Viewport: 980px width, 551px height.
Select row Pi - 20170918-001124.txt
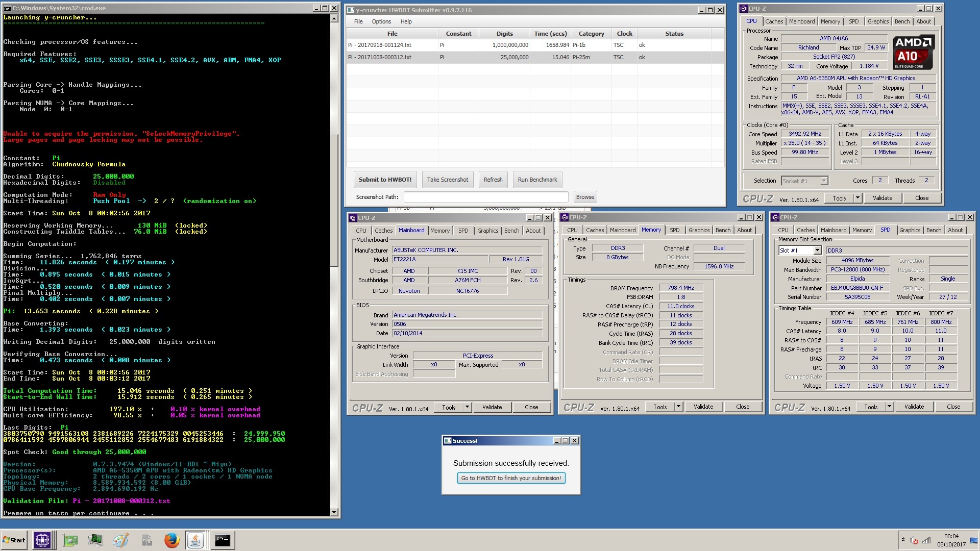[x=535, y=45]
